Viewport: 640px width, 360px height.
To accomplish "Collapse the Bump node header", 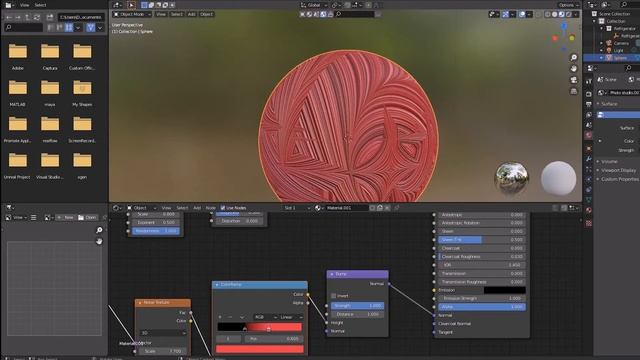I will pos(332,274).
